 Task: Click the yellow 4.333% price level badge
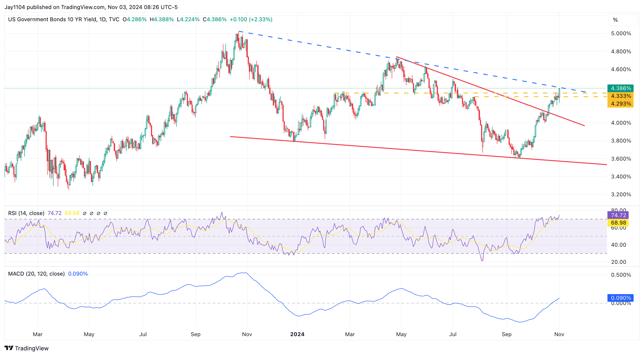click(621, 96)
